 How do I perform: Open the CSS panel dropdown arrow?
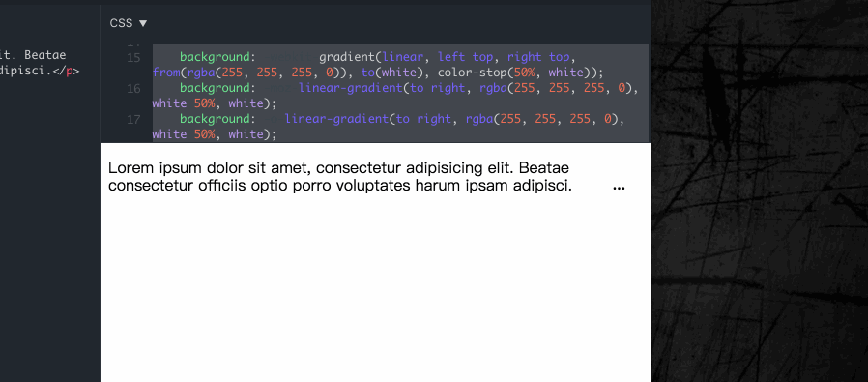click(x=143, y=23)
